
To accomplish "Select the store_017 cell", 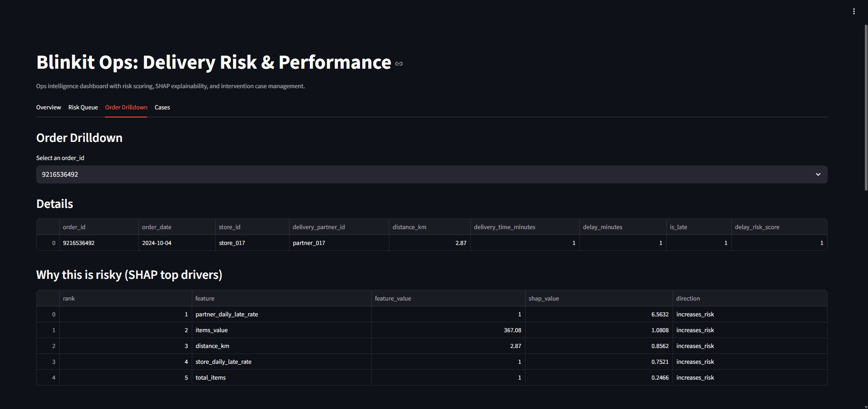I will pyautogui.click(x=252, y=243).
